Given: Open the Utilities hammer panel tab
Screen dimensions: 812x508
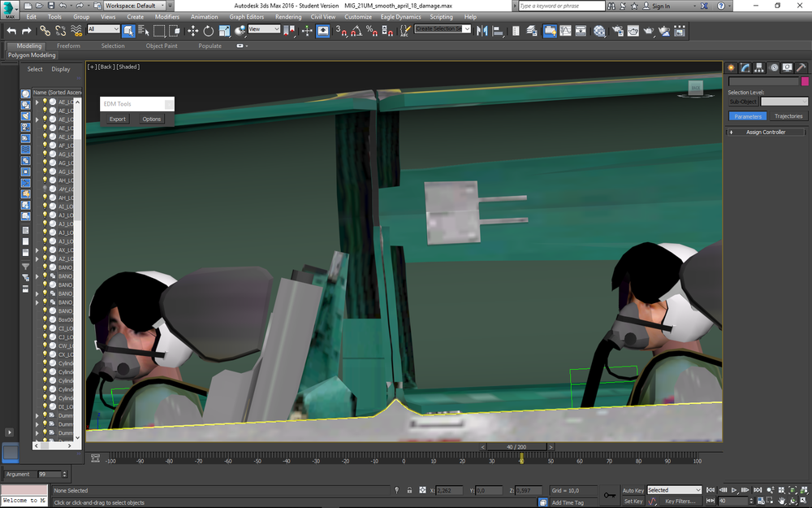Looking at the screenshot, I should 801,67.
